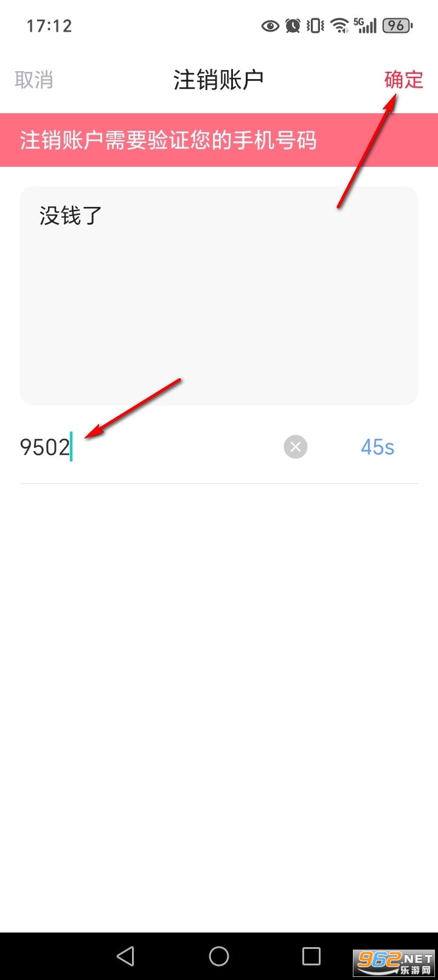Tap the 5G cellular signal icon
Image resolution: width=438 pixels, height=980 pixels.
tap(366, 26)
